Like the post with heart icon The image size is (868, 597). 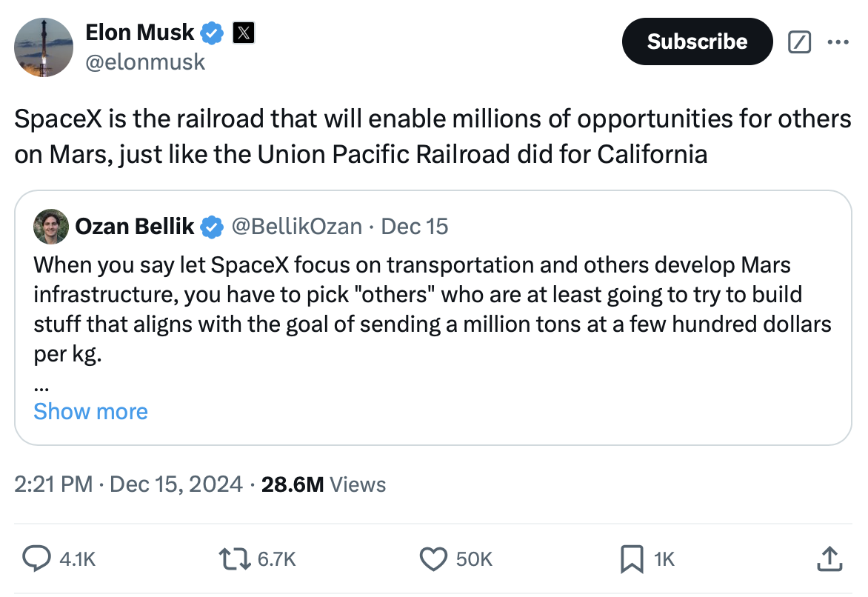click(x=433, y=559)
